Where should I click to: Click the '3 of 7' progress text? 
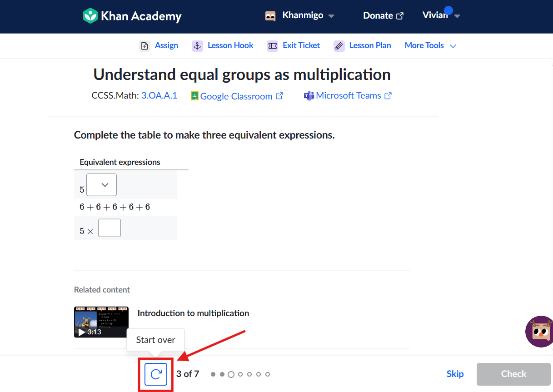coord(188,374)
